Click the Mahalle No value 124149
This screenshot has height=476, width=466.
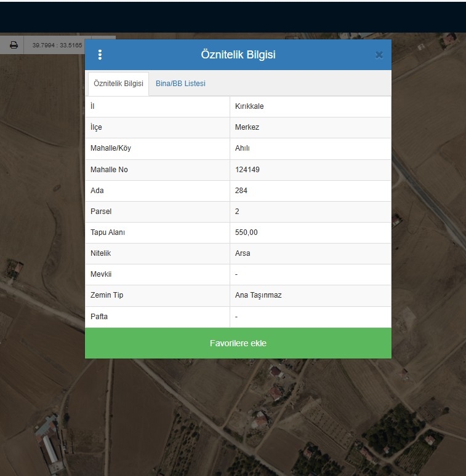pyautogui.click(x=247, y=170)
